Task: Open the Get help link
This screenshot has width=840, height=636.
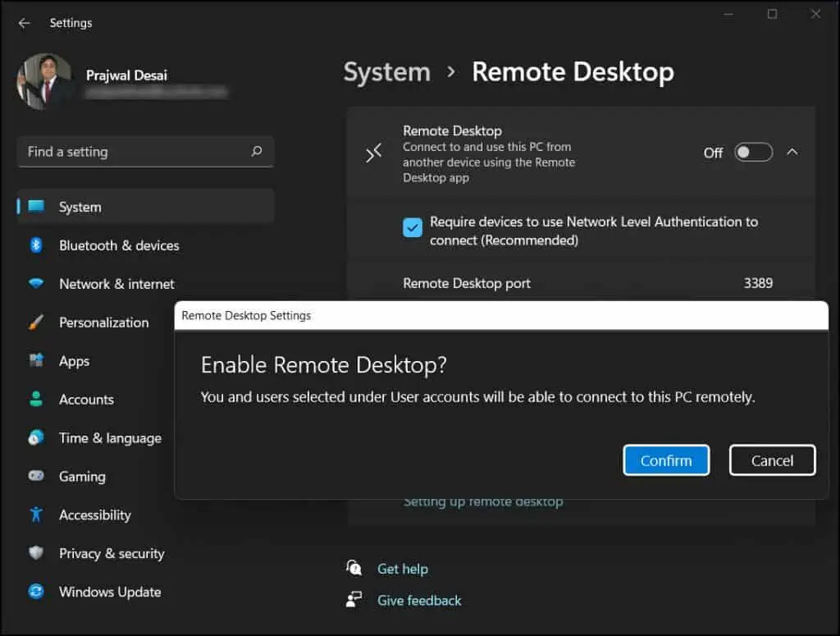Action: click(x=403, y=569)
